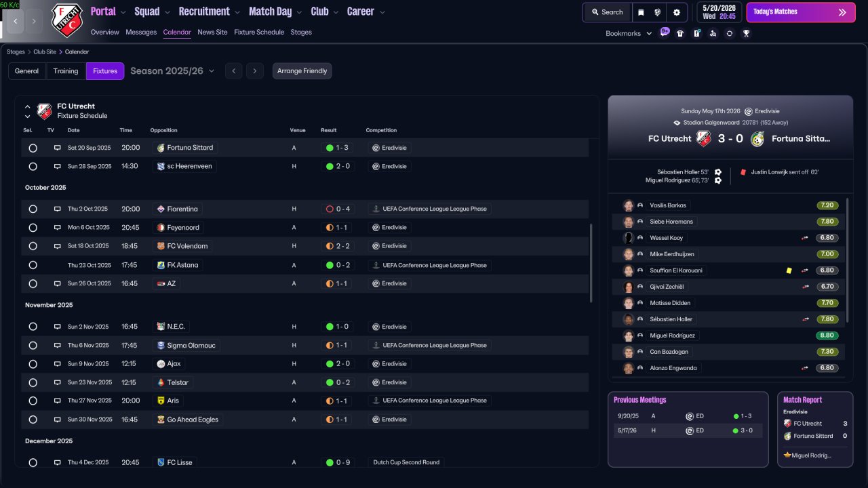This screenshot has width=868, height=488.
Task: Select the Sigma Olomouc fixture radio button
Action: [x=33, y=345]
